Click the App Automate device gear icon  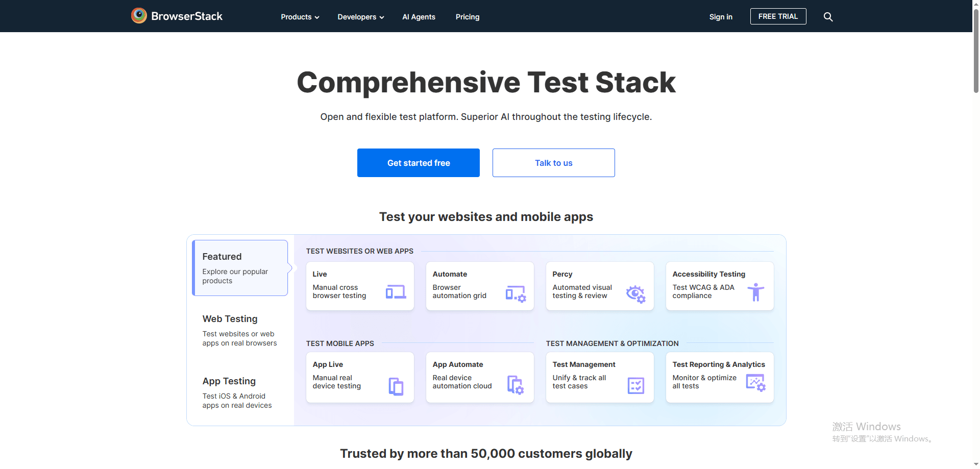coord(516,385)
